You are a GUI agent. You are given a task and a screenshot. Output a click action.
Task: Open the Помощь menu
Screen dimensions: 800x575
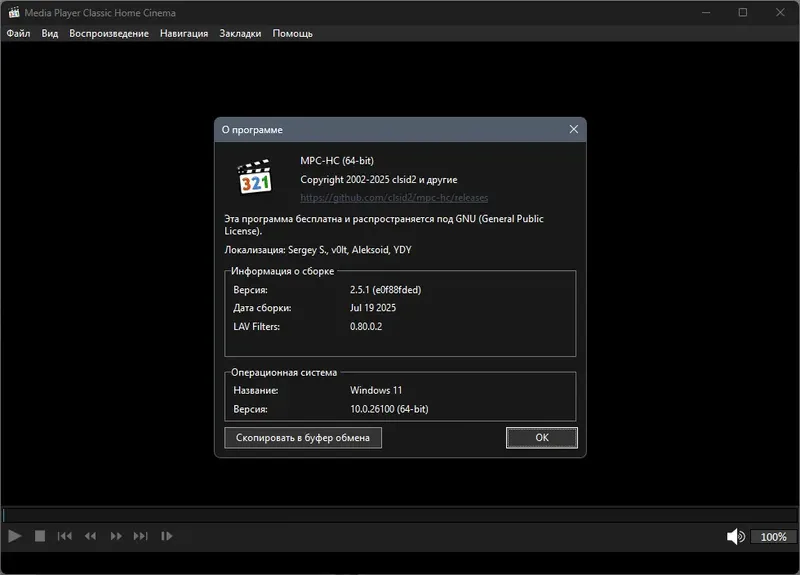point(292,33)
